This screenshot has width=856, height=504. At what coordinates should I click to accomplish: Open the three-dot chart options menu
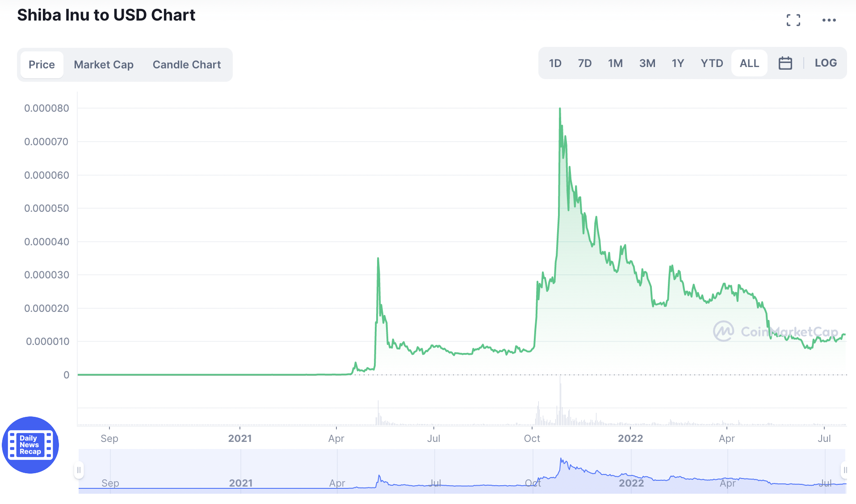[830, 20]
